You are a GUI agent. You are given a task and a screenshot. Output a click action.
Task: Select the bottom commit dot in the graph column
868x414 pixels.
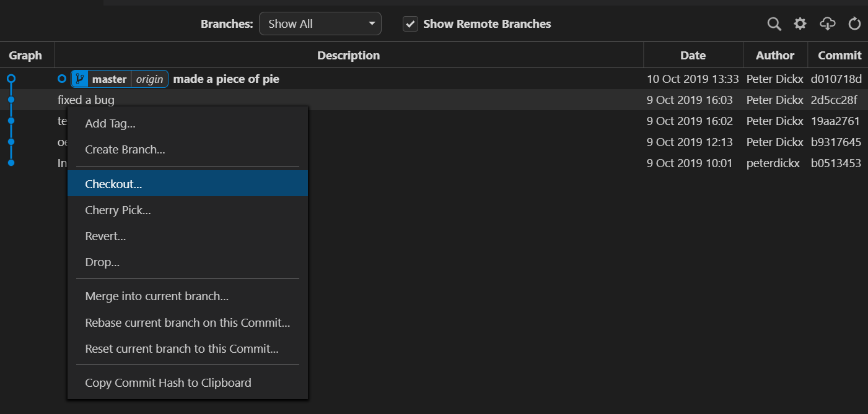[11, 163]
